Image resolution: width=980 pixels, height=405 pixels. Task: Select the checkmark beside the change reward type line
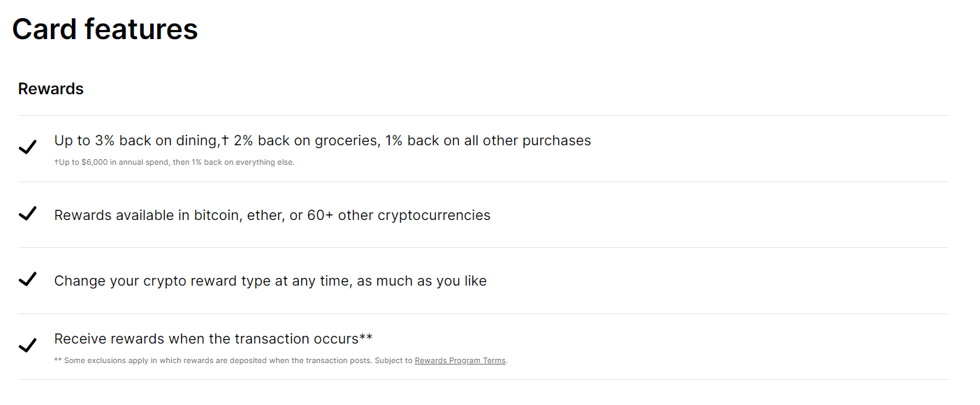point(27,279)
